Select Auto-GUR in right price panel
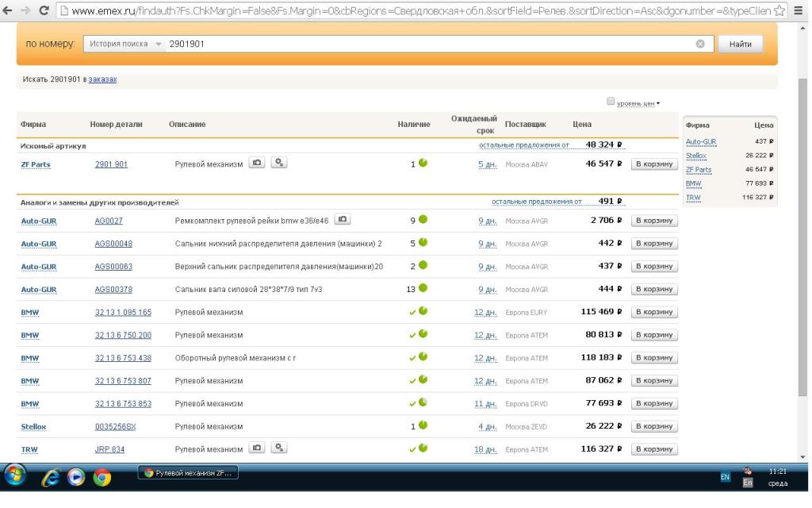Screen dimensions: 812x508 point(701,141)
